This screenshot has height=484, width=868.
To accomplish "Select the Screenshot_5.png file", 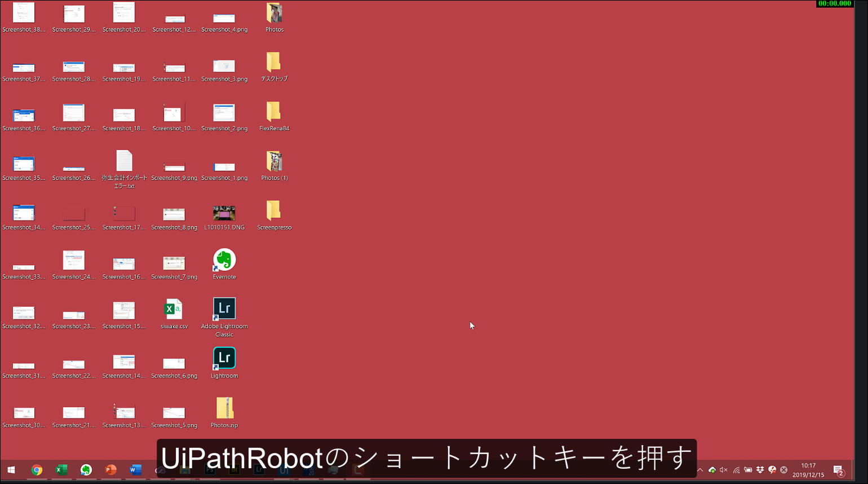I will (x=174, y=417).
